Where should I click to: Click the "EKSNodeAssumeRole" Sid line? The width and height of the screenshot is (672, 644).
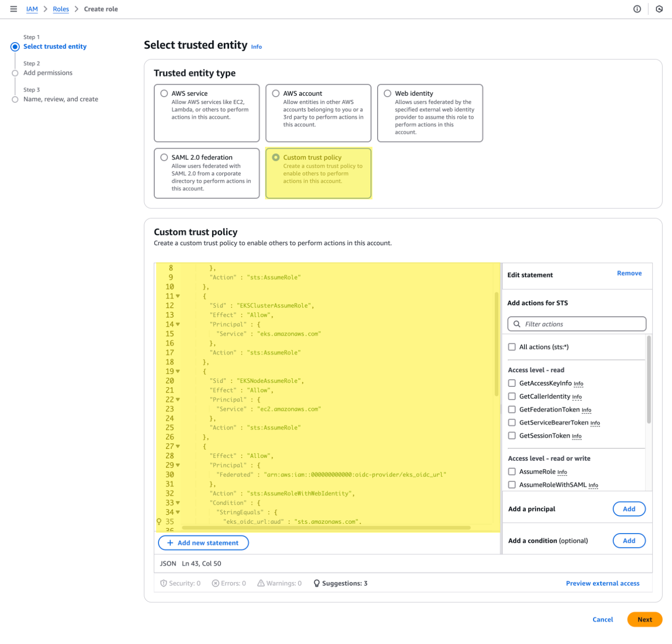257,381
